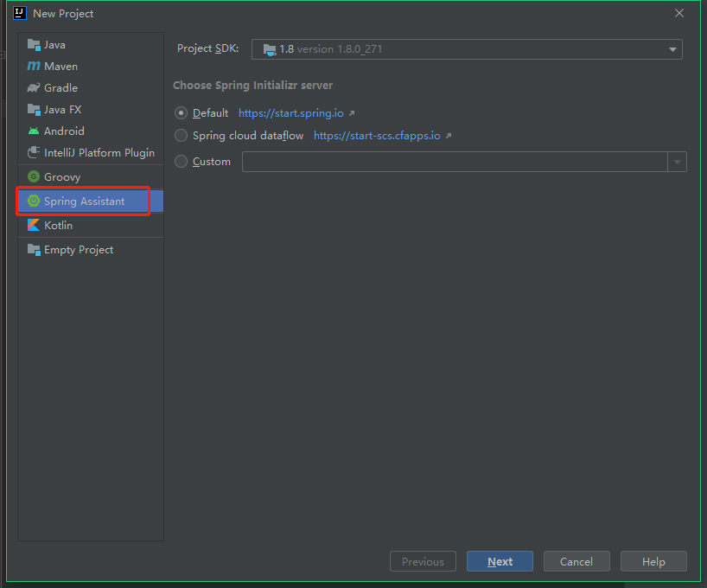
Task: Click the Empty Project folder icon
Action: pos(34,250)
